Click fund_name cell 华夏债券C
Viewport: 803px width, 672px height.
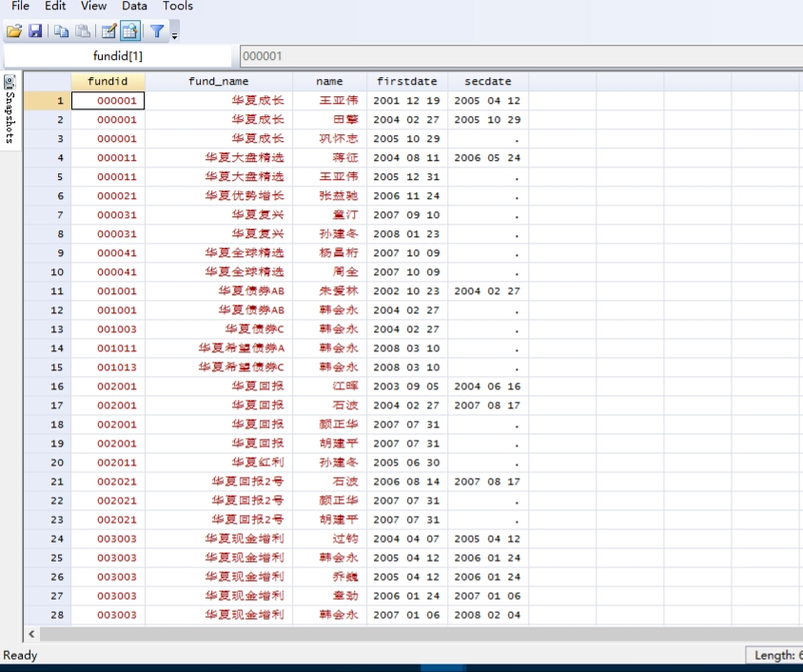coord(219,329)
